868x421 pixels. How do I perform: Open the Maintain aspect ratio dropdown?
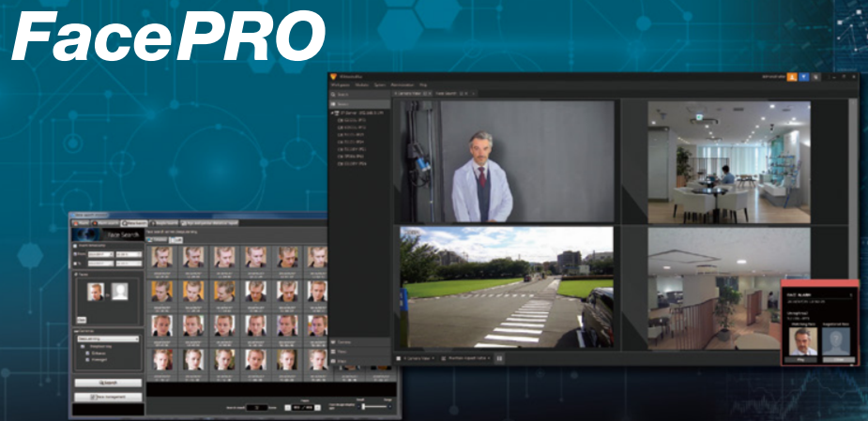point(467,358)
